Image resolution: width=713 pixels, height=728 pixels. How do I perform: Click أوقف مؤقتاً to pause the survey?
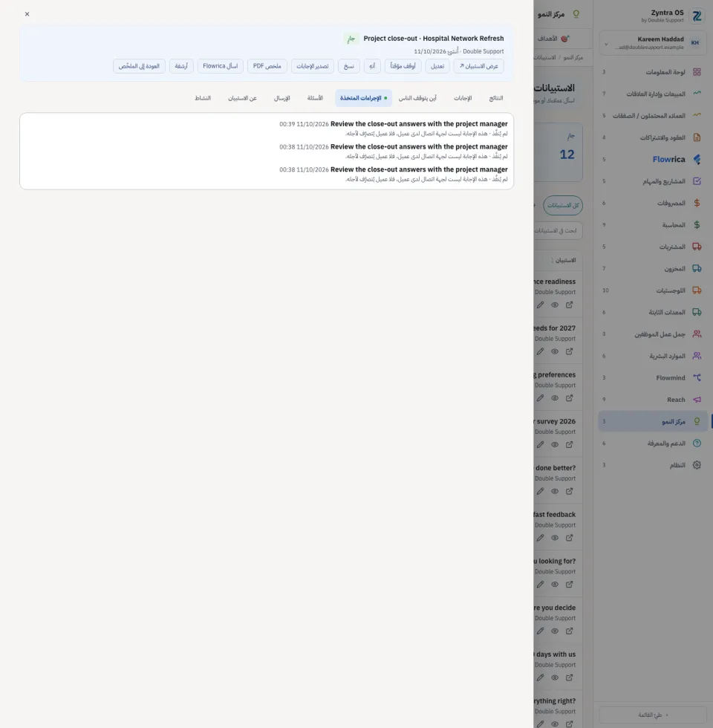tap(403, 66)
